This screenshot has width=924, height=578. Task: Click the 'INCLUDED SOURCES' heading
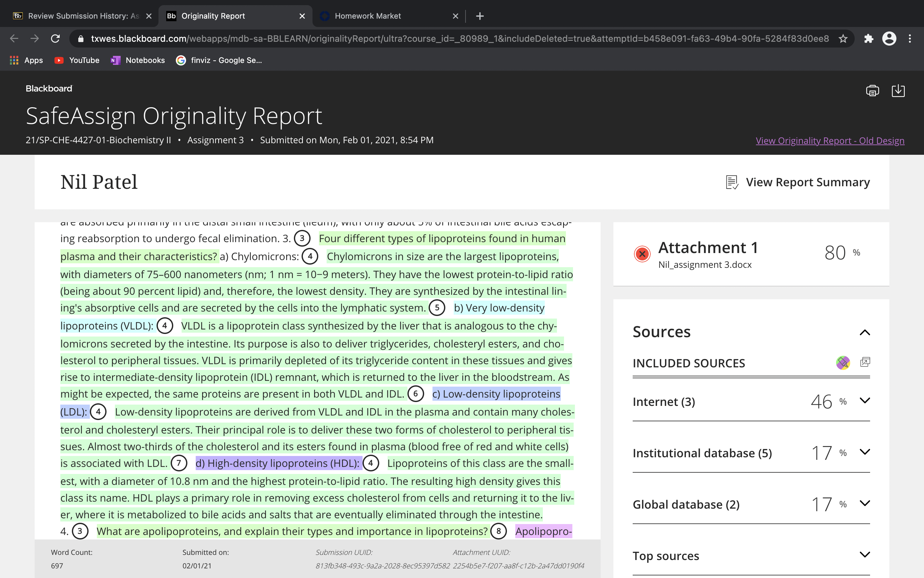pyautogui.click(x=689, y=363)
